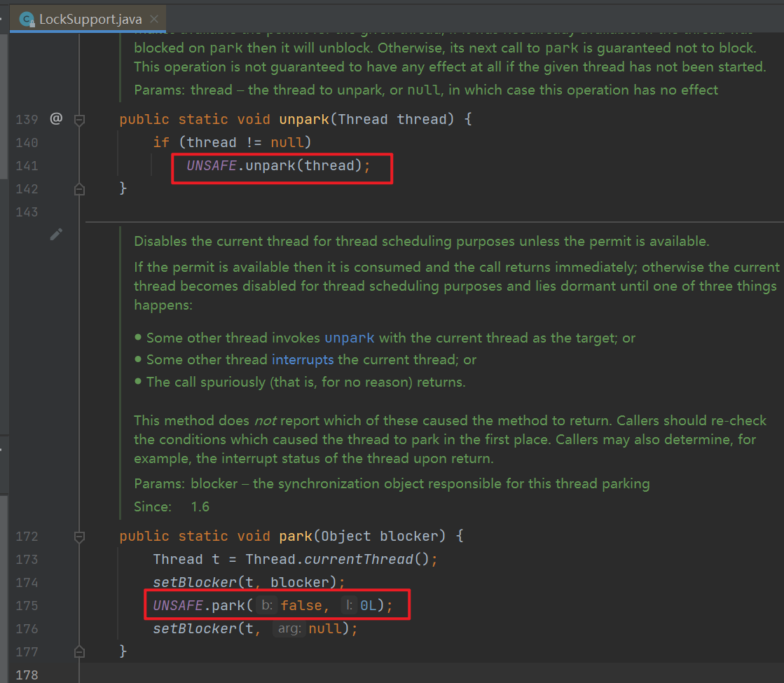Click the class file icon in the LockSupport.java tab
Image resolution: width=784 pixels, height=683 pixels.
point(27,20)
